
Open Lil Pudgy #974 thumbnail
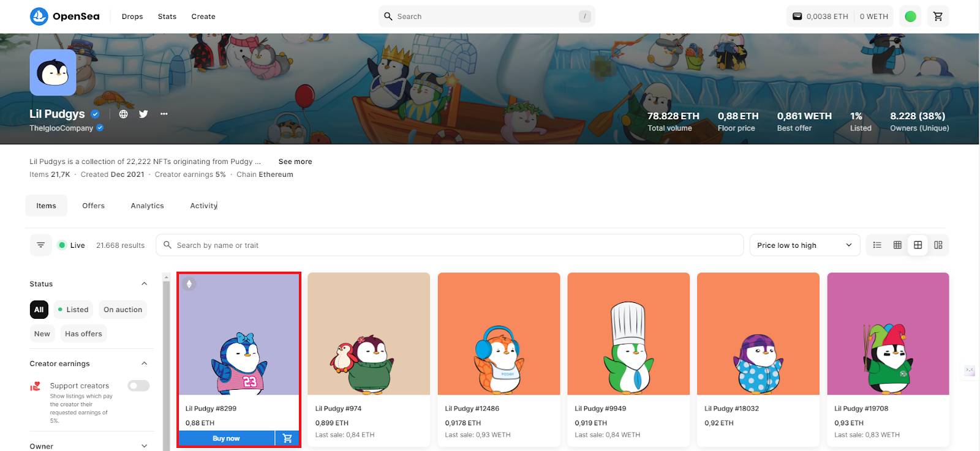click(x=369, y=334)
